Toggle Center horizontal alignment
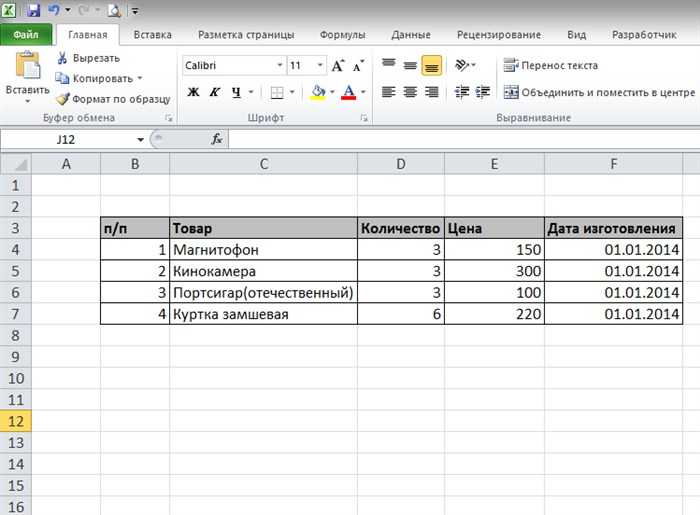The width and height of the screenshot is (700, 515). (410, 92)
